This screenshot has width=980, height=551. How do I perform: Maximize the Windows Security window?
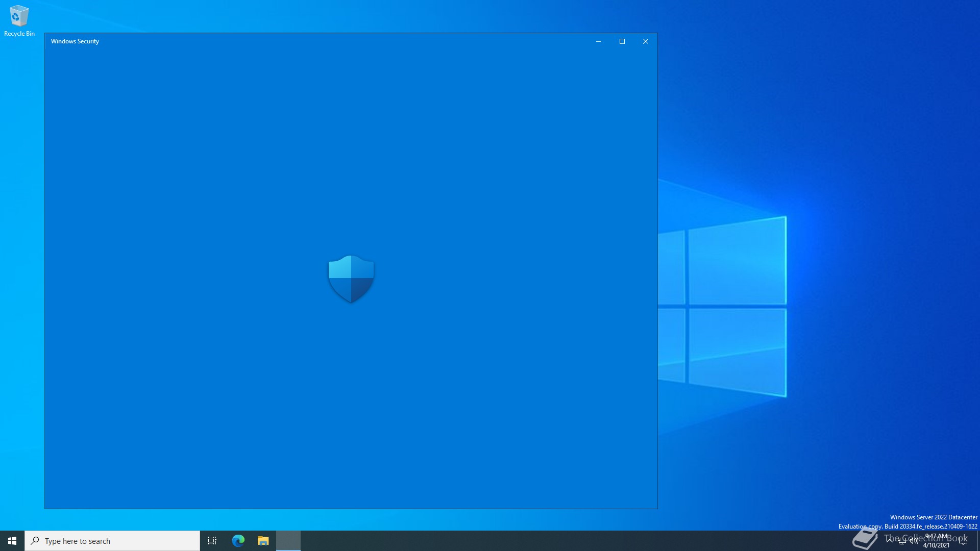(622, 41)
